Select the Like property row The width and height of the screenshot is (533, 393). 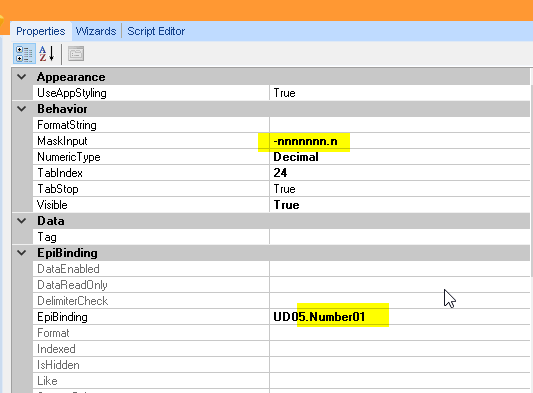point(281,381)
